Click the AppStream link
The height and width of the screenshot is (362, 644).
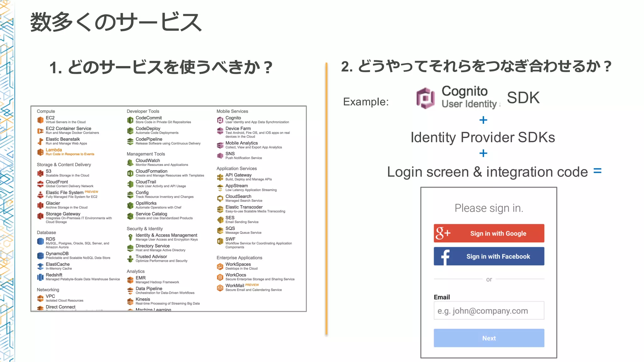click(236, 186)
